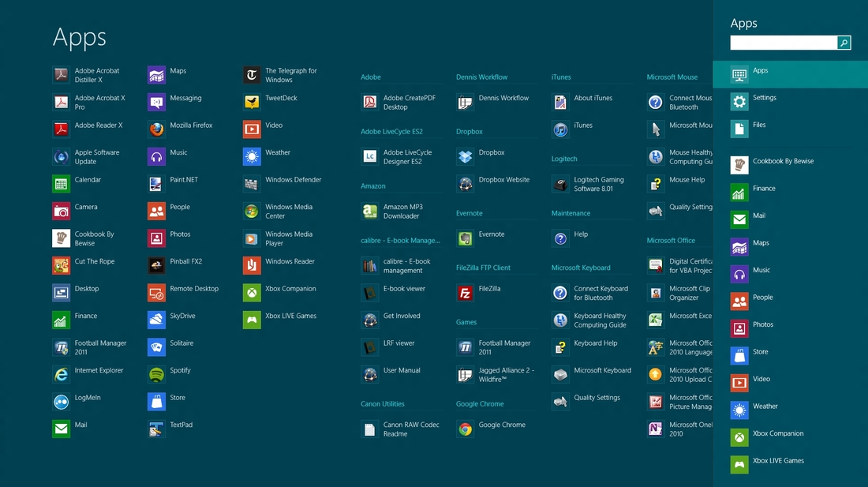Screen dimensions: 868x487
Task: Launch the Paint.NET icon
Action: pyautogui.click(x=156, y=184)
